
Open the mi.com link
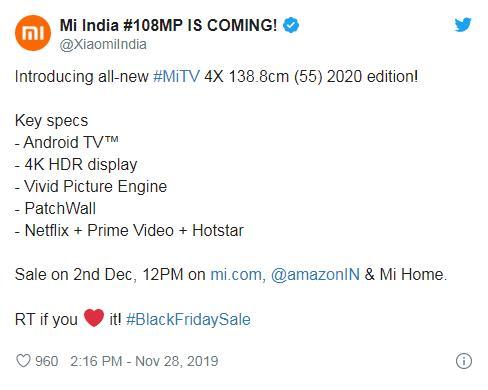pos(238,275)
